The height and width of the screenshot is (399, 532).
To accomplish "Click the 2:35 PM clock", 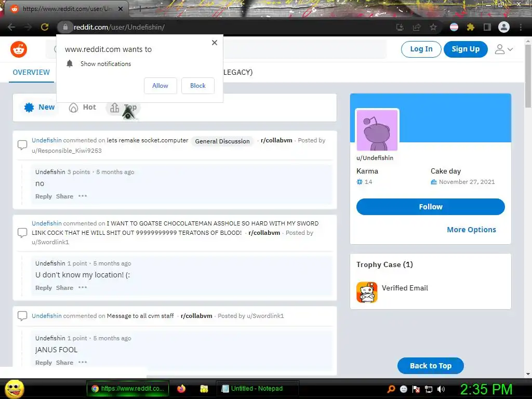I will click(x=486, y=389).
